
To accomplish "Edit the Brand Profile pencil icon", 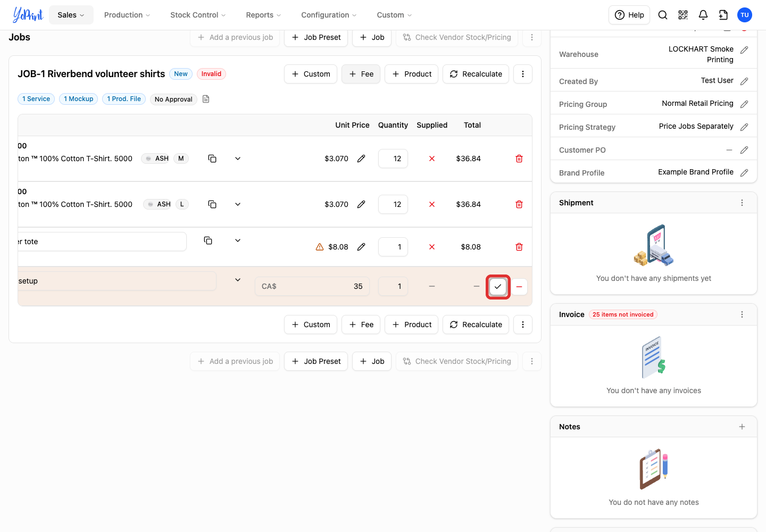I will pyautogui.click(x=744, y=173).
